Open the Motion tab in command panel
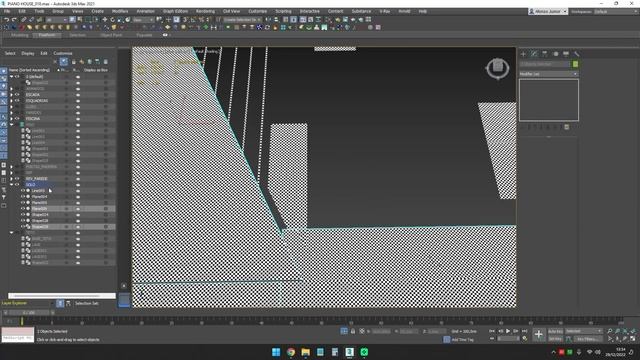Viewport: 640px width, 360px height. 556,53
